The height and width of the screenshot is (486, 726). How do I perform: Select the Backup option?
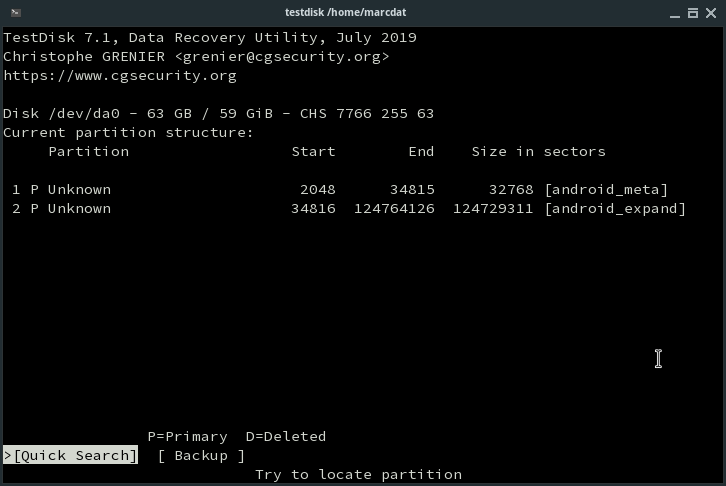(201, 456)
